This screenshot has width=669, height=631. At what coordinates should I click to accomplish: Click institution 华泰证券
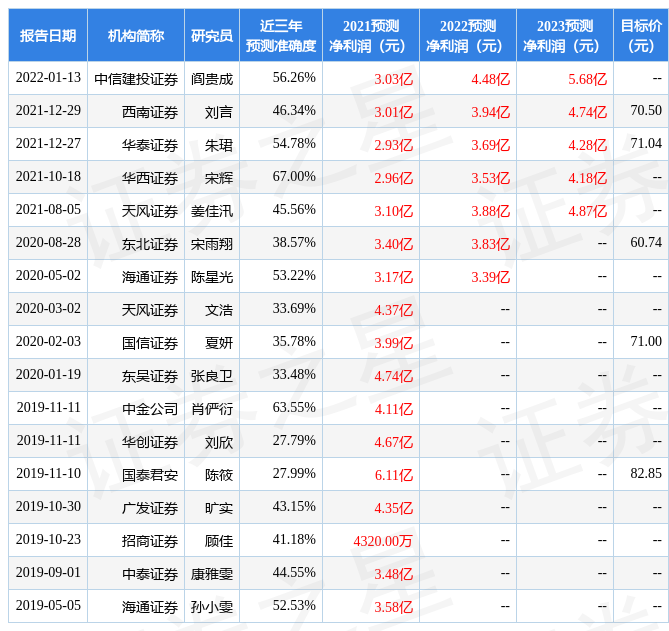pos(150,145)
